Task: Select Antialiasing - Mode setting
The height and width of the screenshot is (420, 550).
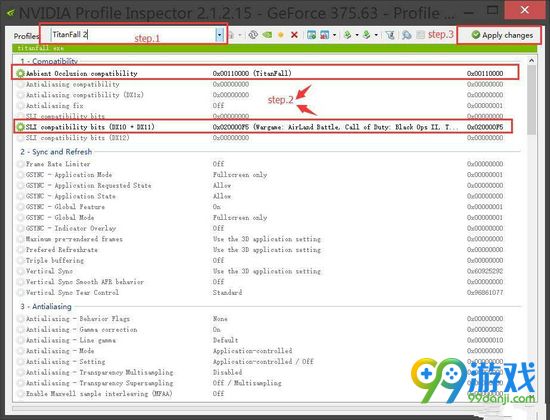Action: [265, 351]
